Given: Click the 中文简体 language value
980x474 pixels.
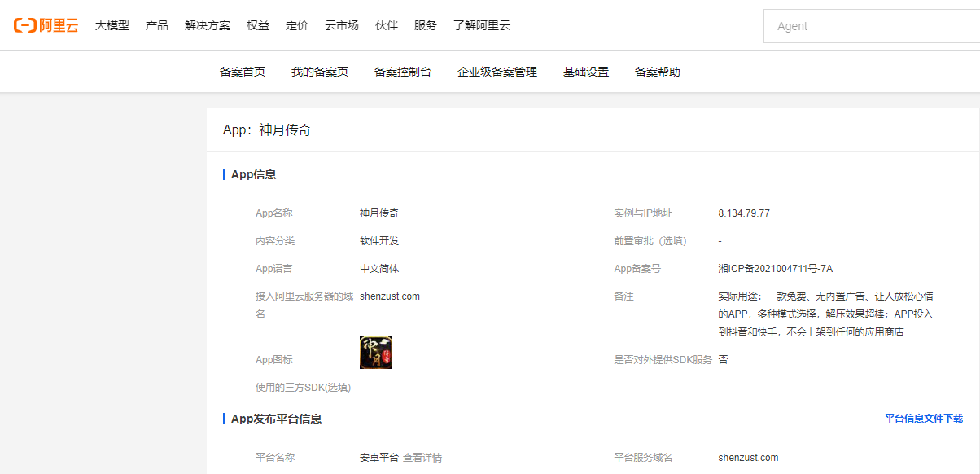Looking at the screenshot, I should (x=379, y=269).
